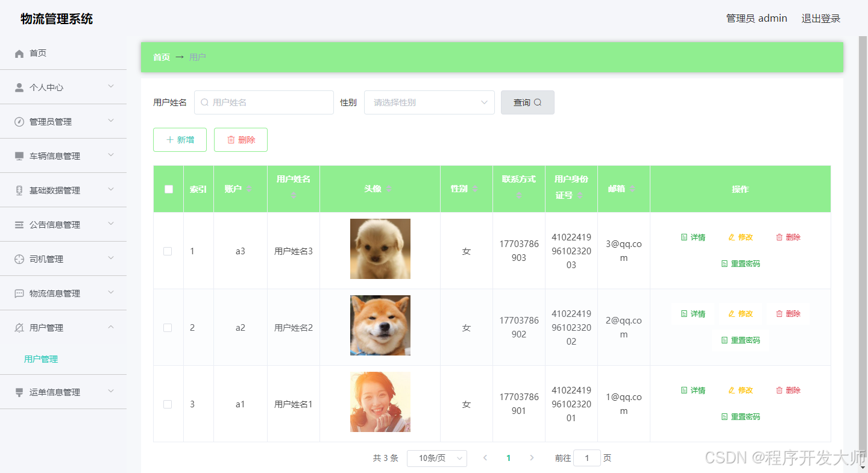868x473 pixels.
Task: Click 删除 for user a2
Action: pos(788,314)
